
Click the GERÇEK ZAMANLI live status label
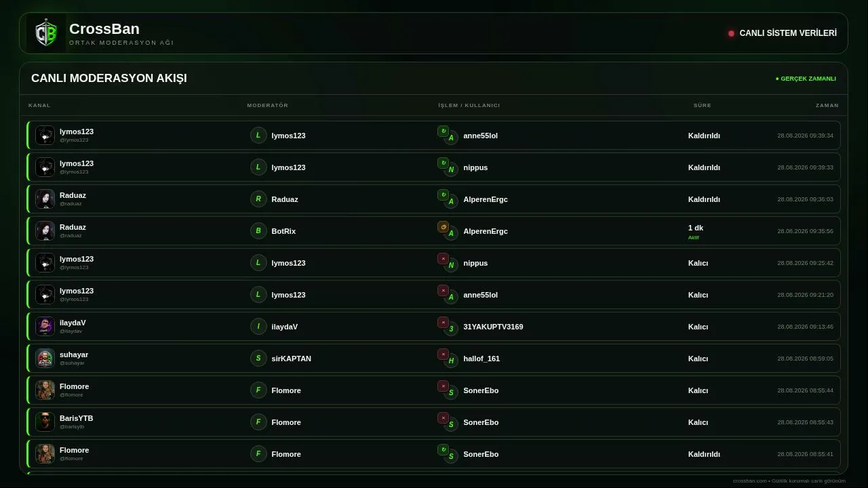tap(806, 79)
